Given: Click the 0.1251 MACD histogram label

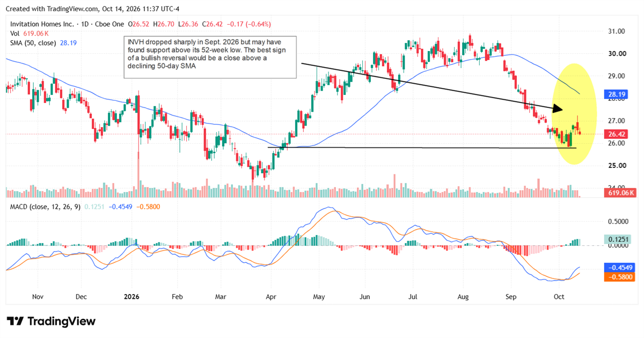Looking at the screenshot, I should [618, 239].
